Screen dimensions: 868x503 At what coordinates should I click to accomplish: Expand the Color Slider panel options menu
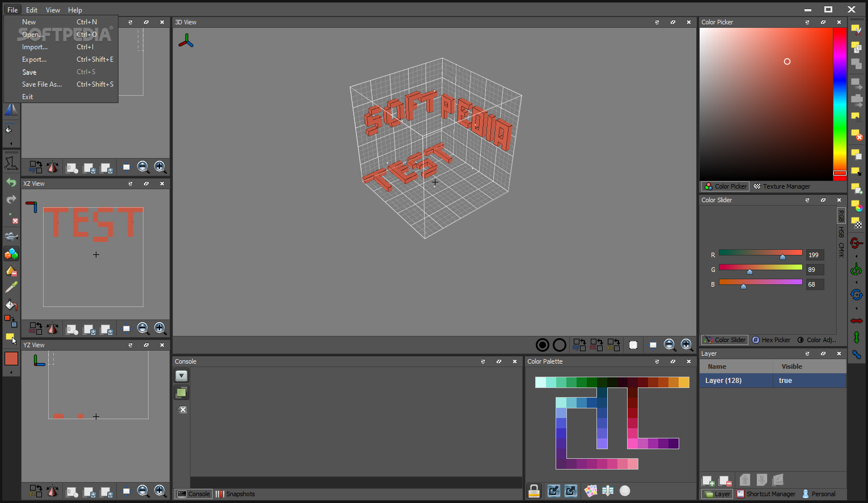pyautogui.click(x=807, y=200)
